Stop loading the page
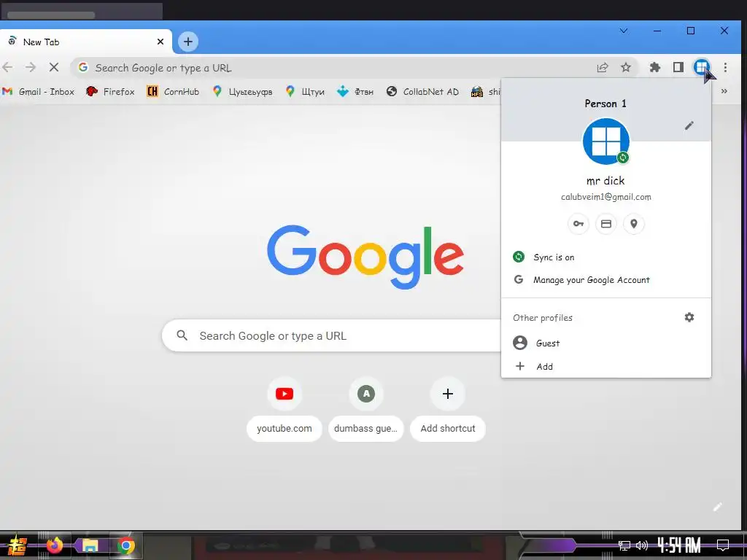The image size is (747, 560). [54, 67]
